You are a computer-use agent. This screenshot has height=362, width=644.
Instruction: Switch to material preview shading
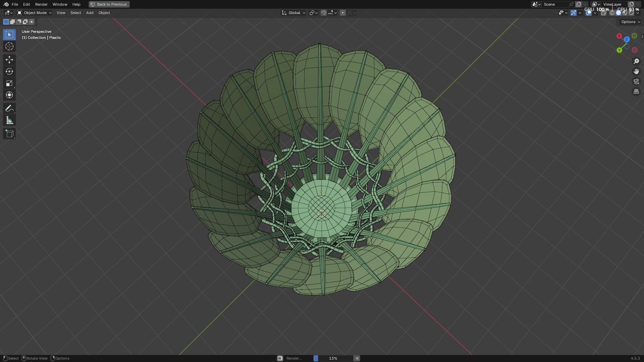625,13
